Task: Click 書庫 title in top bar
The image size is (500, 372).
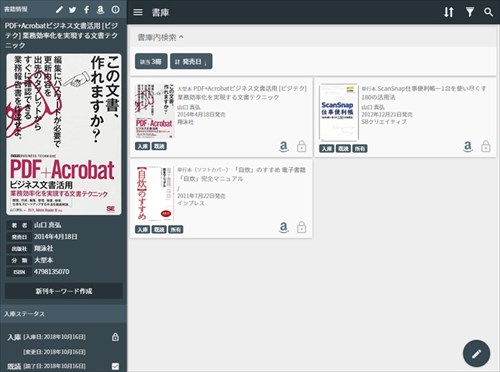Action: click(x=160, y=12)
